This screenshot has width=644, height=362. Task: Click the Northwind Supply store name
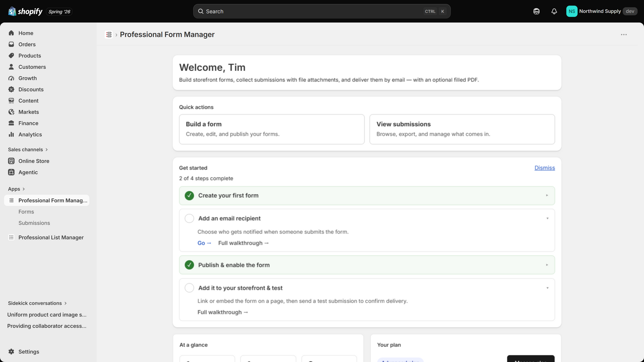(600, 11)
